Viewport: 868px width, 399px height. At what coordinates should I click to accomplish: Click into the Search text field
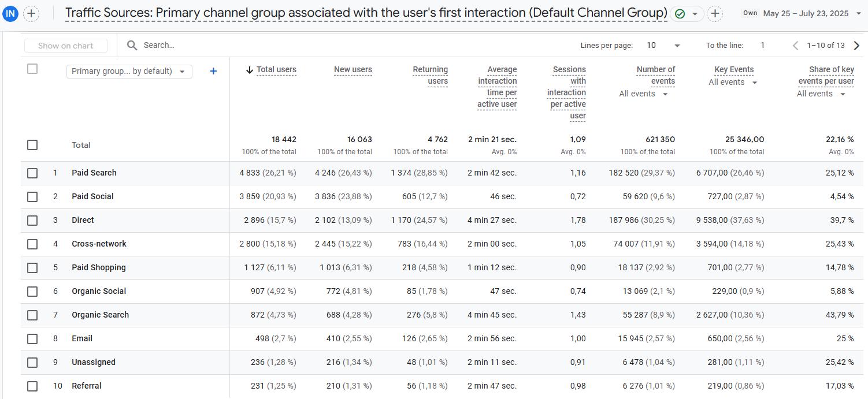(231, 46)
